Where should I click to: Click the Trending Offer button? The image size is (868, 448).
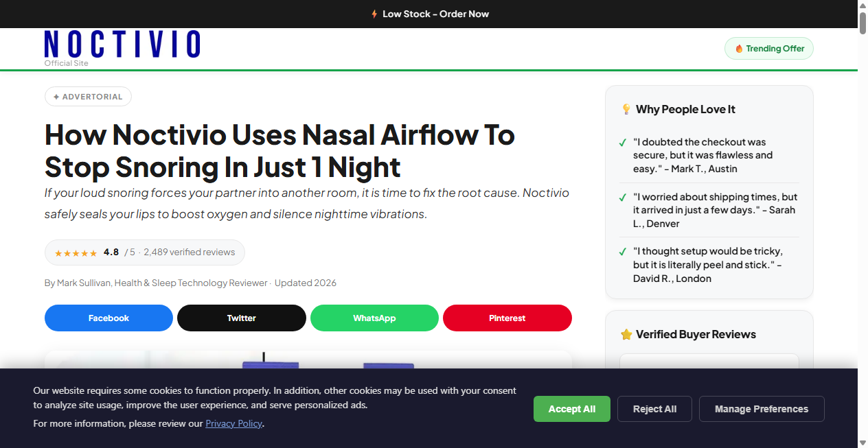pos(769,49)
